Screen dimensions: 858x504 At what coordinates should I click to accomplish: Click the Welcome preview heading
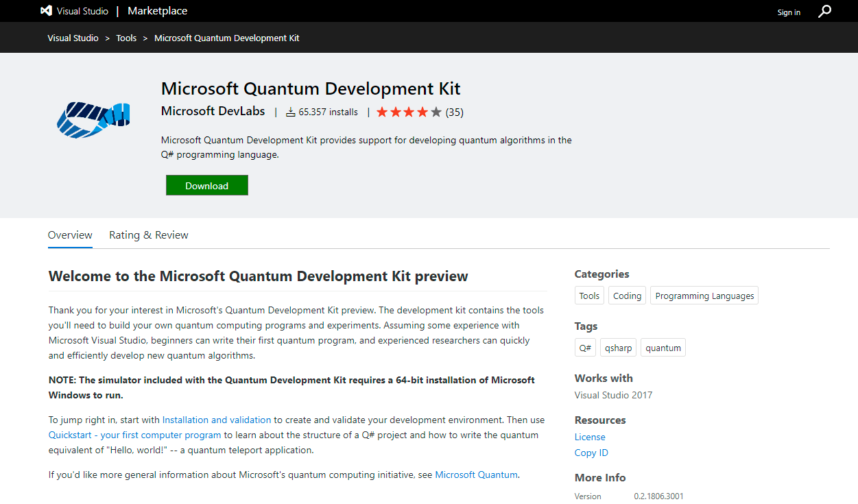(x=259, y=276)
